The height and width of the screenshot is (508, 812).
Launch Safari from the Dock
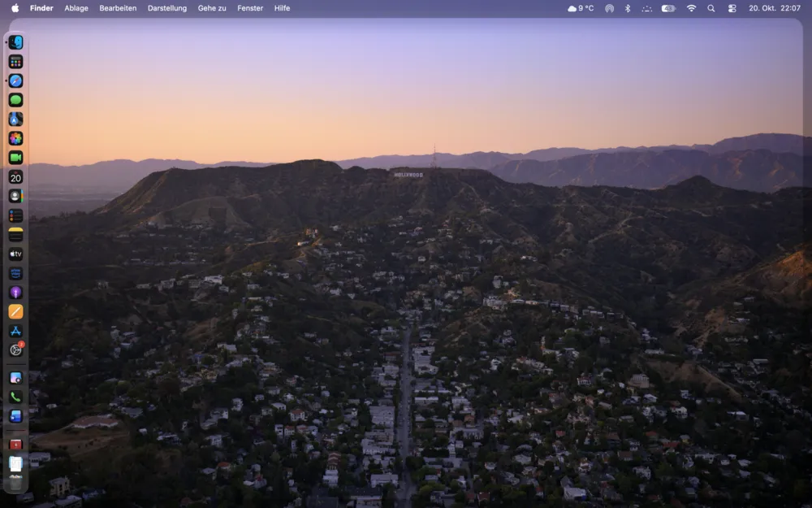[x=15, y=80]
